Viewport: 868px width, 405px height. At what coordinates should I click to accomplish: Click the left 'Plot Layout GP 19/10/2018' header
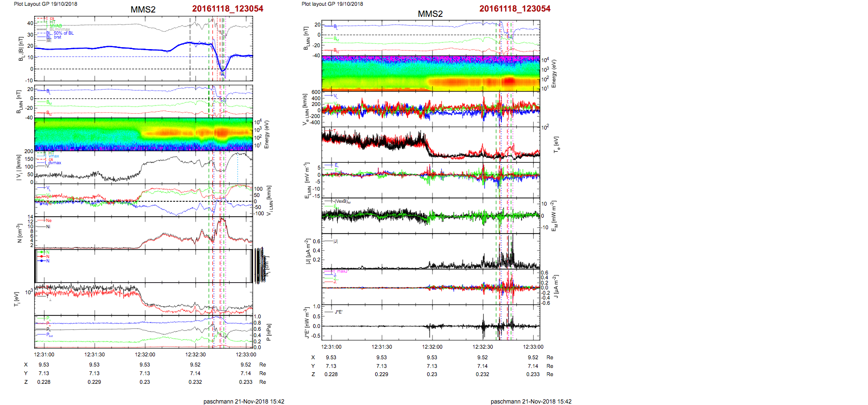point(45,4)
